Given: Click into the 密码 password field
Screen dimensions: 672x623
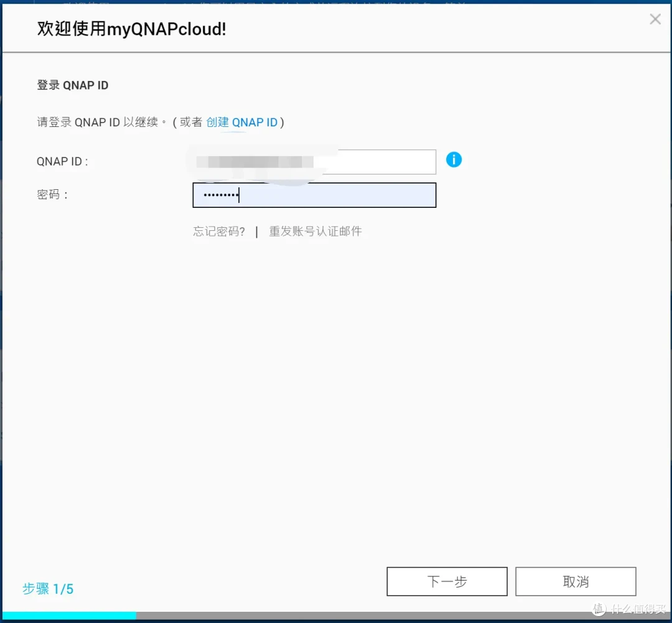Looking at the screenshot, I should click(x=314, y=195).
